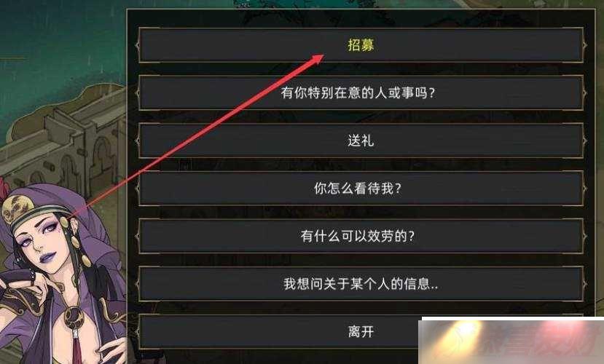
Task: Click left ornament of 离开 button
Action: click(137, 331)
